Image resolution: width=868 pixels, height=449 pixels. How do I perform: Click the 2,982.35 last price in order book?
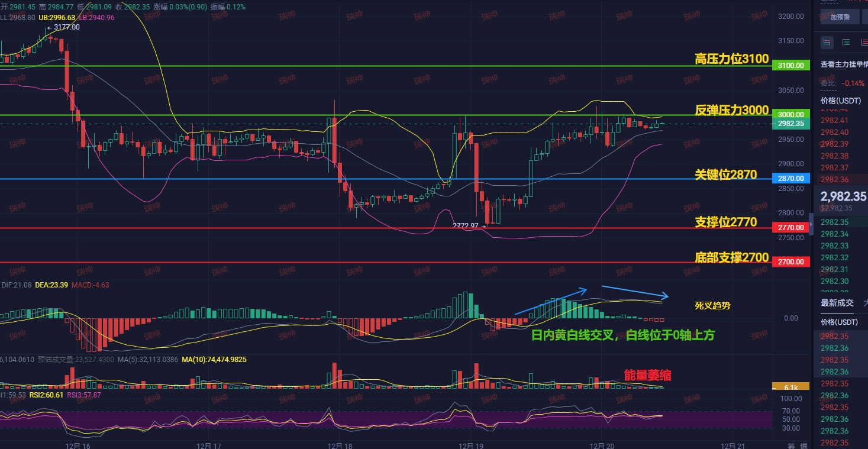coord(843,196)
